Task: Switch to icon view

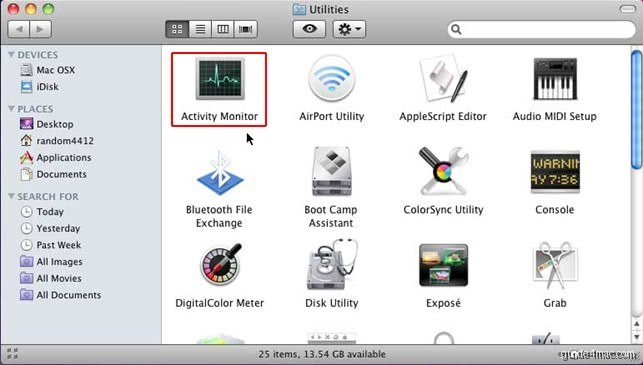Action: tap(177, 29)
